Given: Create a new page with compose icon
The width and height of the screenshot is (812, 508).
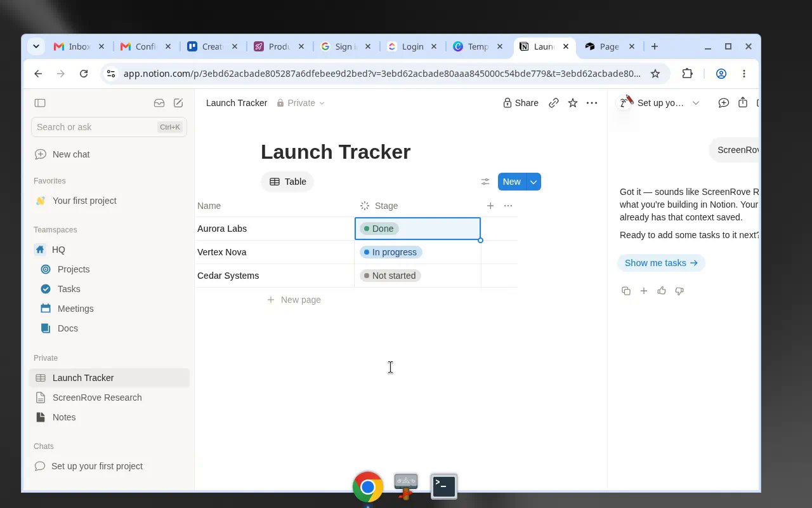Looking at the screenshot, I should [x=178, y=103].
